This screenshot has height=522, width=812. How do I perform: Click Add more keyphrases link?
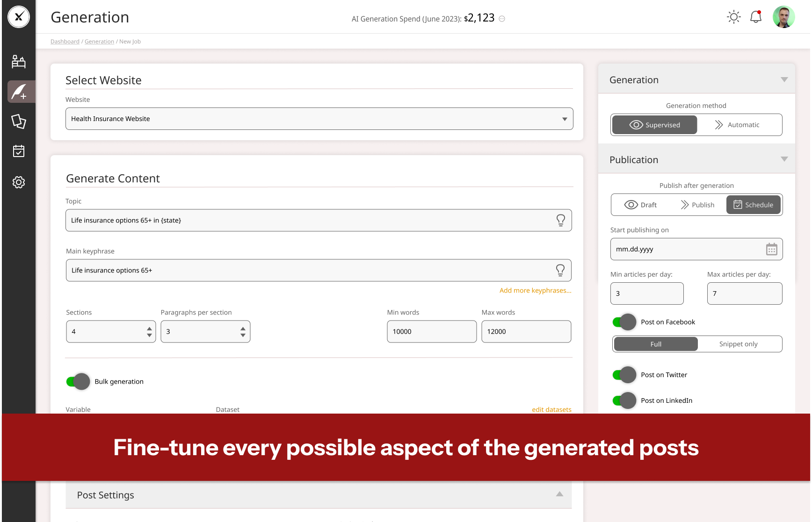click(535, 290)
